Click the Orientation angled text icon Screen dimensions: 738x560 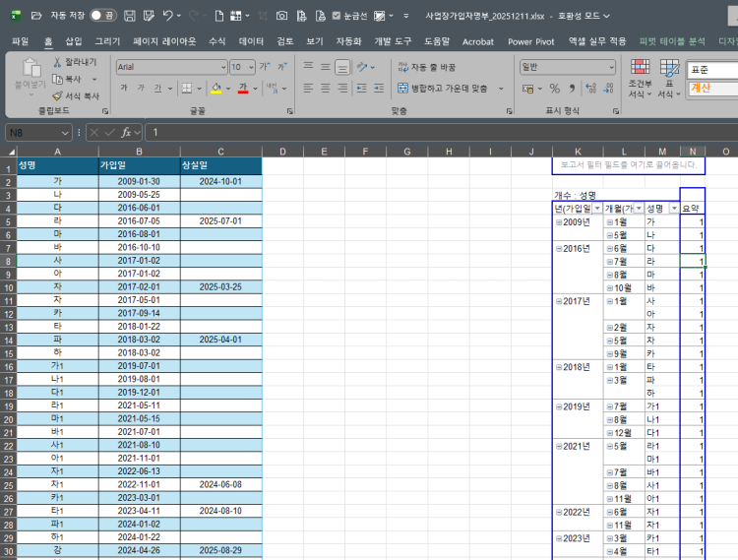361,67
